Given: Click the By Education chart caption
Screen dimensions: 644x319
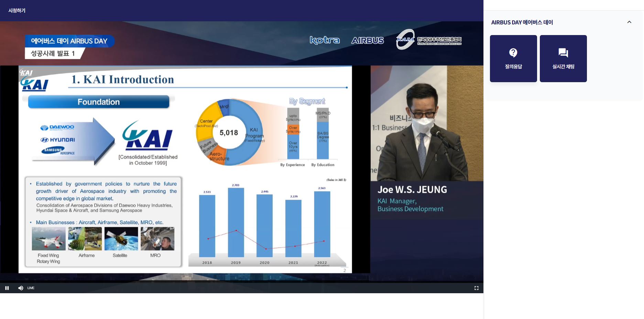Looking at the screenshot, I should tap(323, 165).
